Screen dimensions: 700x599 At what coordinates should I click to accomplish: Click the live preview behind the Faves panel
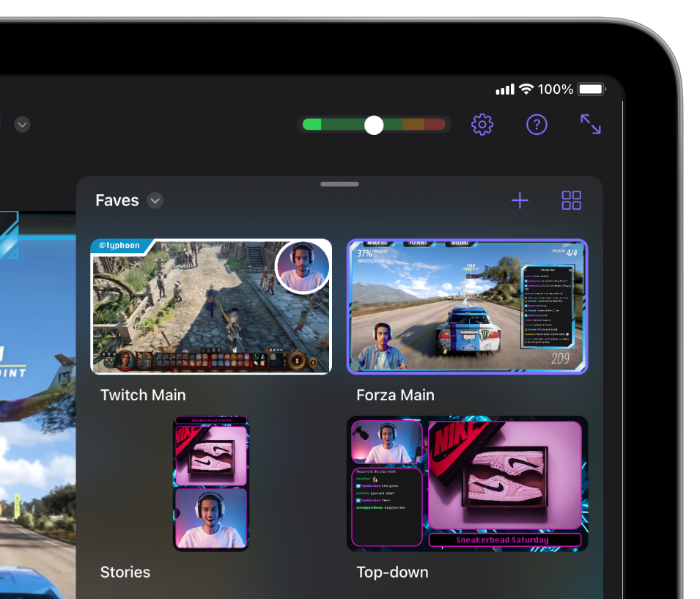[37, 404]
